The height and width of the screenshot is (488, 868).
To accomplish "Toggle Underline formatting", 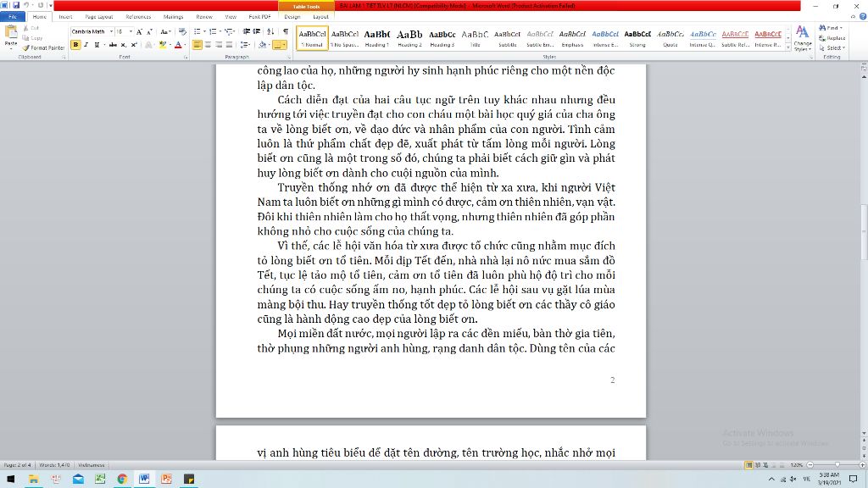I will click(x=97, y=45).
